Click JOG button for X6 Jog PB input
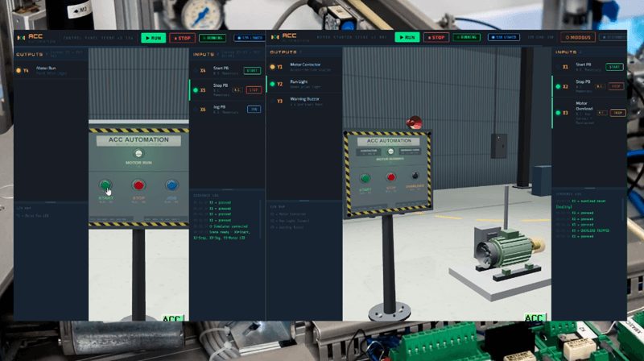 click(254, 110)
